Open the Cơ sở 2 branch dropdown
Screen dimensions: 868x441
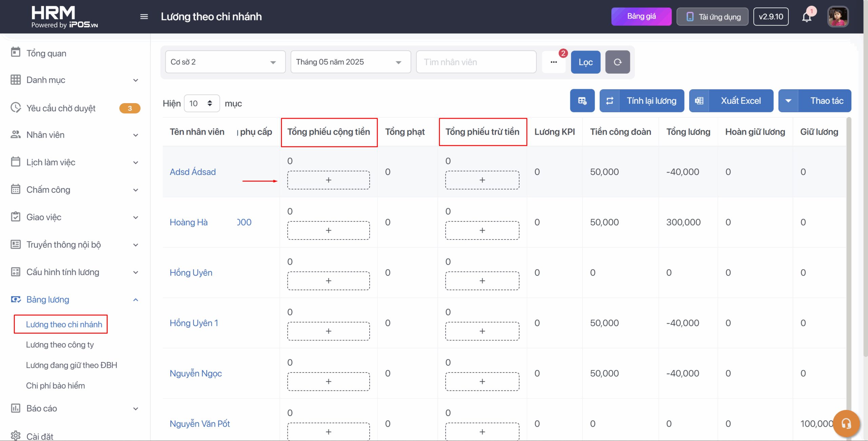pyautogui.click(x=225, y=62)
